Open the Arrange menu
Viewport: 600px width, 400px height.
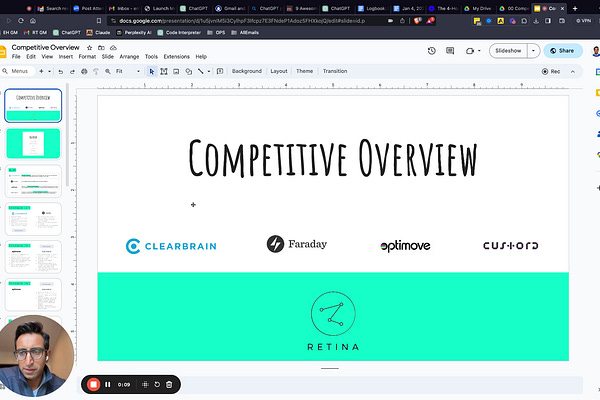(129, 57)
